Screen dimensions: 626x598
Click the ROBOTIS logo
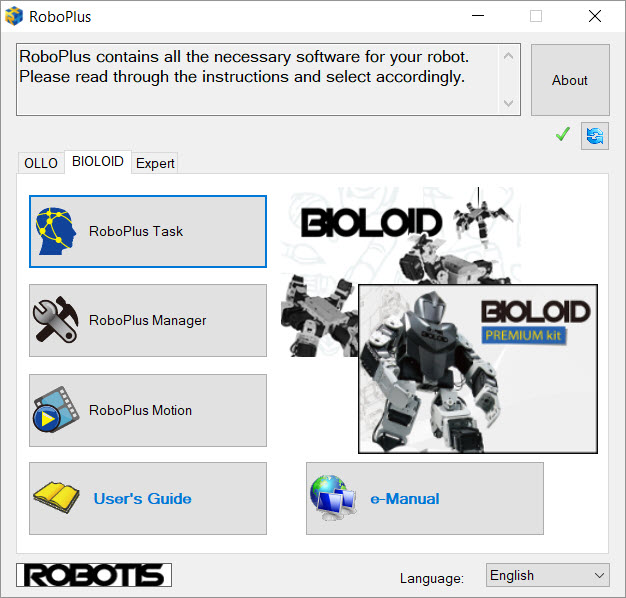(94, 575)
